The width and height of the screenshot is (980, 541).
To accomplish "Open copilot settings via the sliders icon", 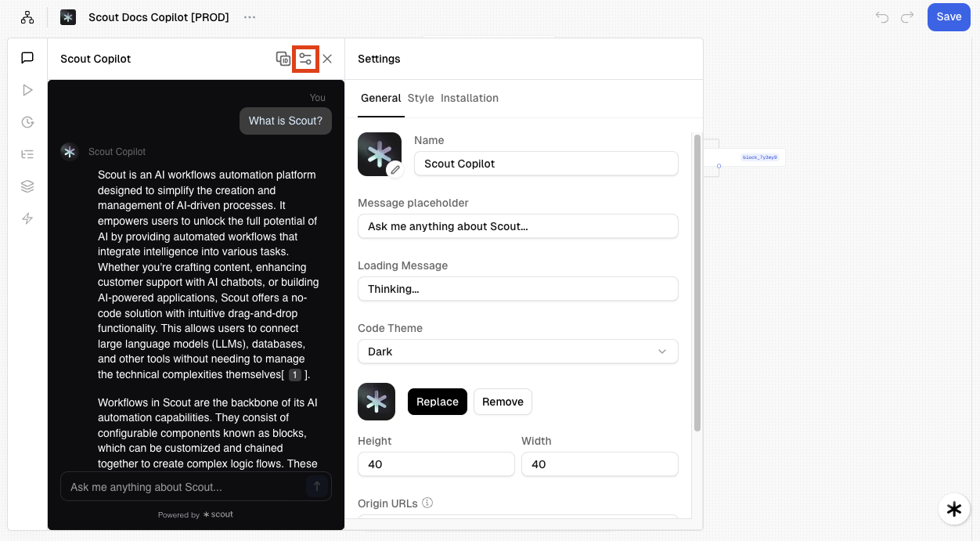I will (305, 59).
